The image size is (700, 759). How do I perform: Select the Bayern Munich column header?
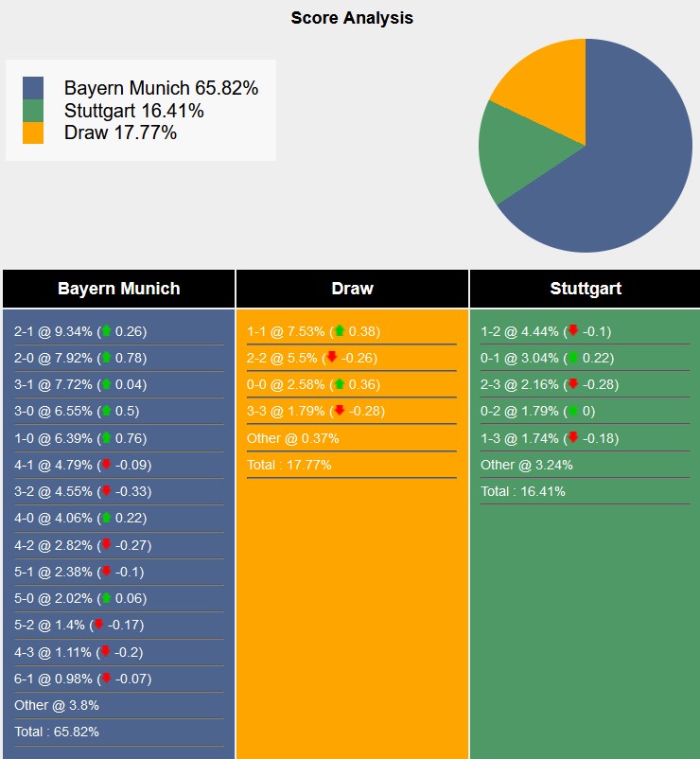click(x=118, y=289)
